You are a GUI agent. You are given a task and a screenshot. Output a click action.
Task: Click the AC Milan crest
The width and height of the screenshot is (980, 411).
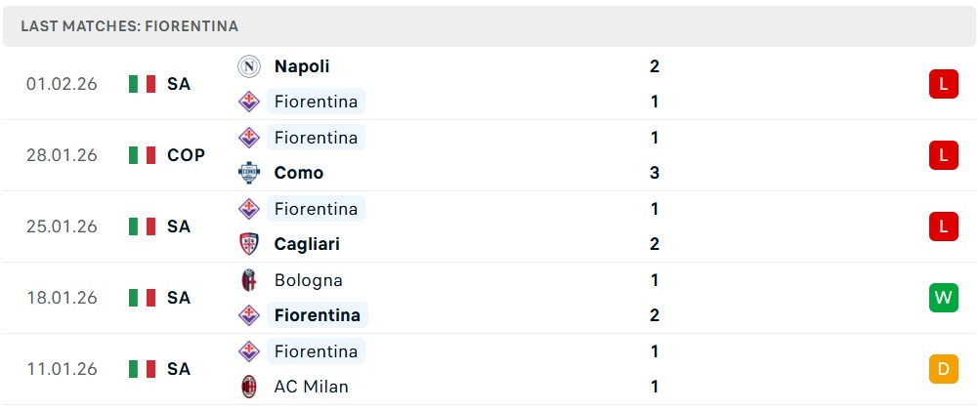coord(249,387)
